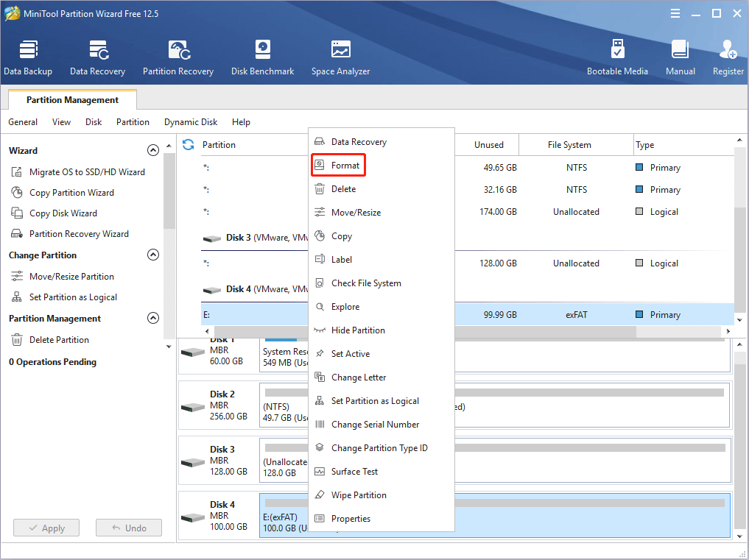
Task: Collapse the Wizard section
Action: 153,150
